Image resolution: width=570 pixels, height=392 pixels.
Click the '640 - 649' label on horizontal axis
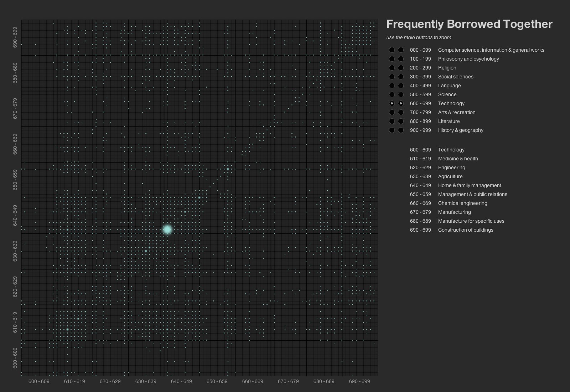pyautogui.click(x=181, y=381)
